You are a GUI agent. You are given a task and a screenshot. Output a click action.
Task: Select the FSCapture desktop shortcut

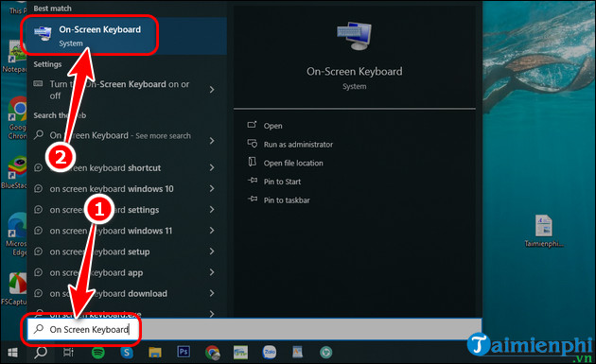pyautogui.click(x=14, y=288)
